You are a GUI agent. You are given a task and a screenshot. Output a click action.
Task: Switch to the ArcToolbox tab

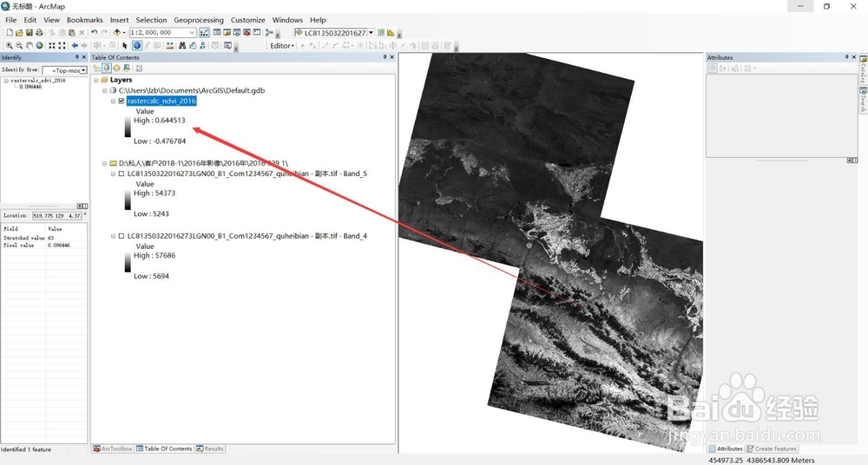pos(113,449)
